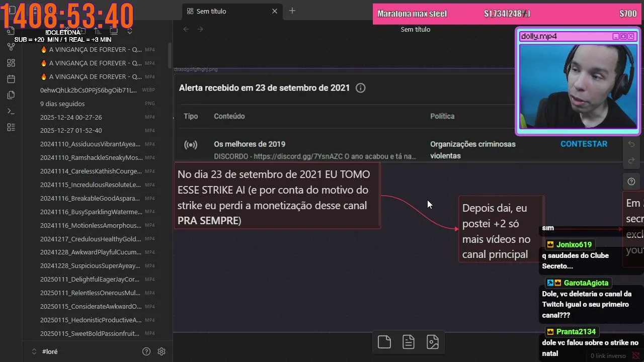Add note from vault to canvas
644x362 pixels.
(409, 342)
